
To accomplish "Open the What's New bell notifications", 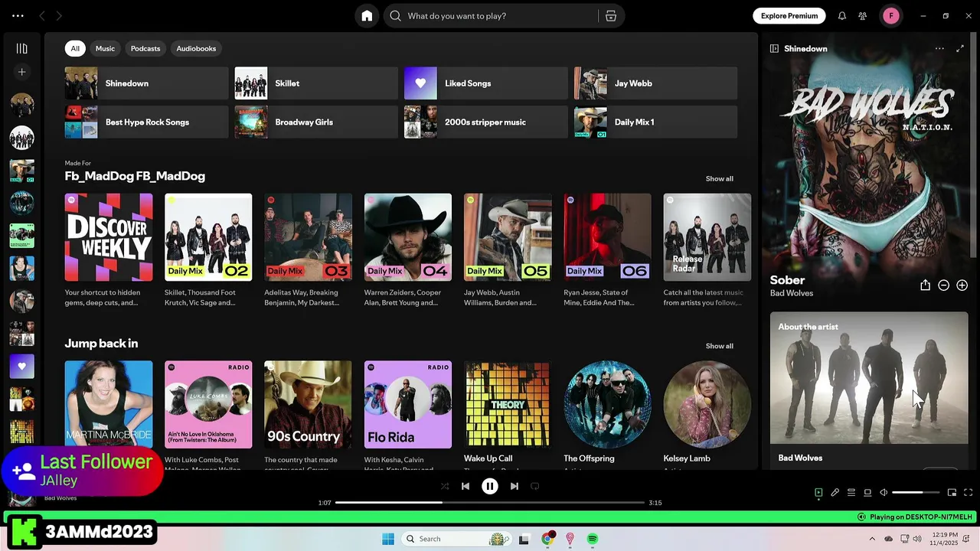I will tap(842, 16).
